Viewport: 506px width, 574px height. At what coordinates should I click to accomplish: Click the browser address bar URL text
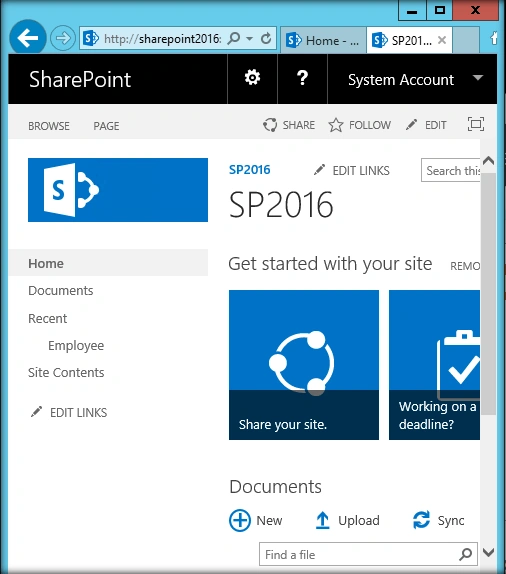point(162,38)
